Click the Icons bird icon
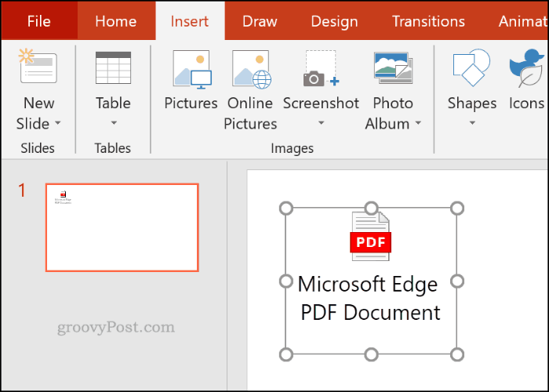 pos(526,69)
